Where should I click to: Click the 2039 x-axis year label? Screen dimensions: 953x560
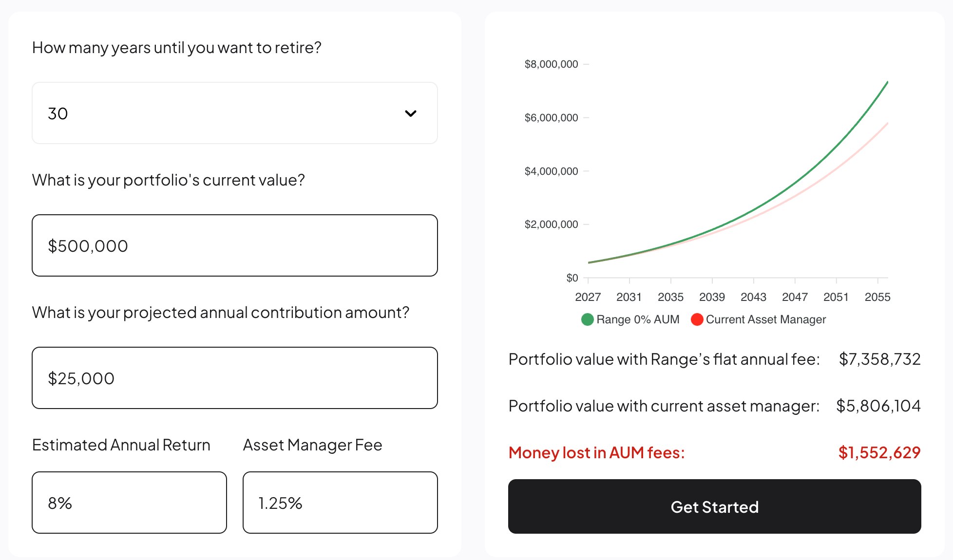click(712, 297)
